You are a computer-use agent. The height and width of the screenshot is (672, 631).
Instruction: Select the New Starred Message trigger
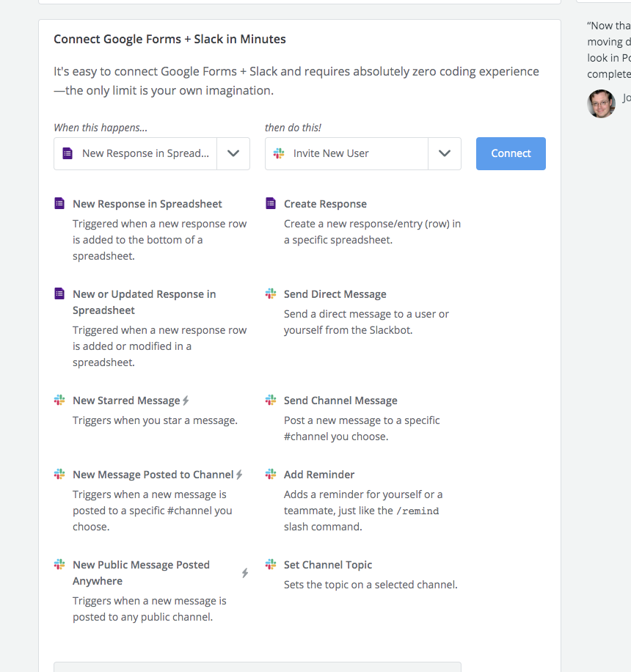click(x=126, y=401)
